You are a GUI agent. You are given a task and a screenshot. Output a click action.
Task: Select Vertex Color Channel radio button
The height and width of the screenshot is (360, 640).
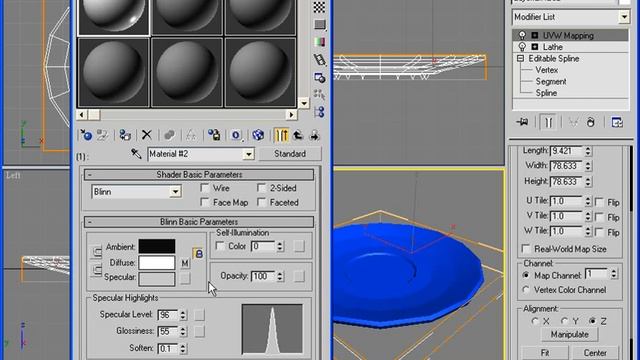(526, 290)
